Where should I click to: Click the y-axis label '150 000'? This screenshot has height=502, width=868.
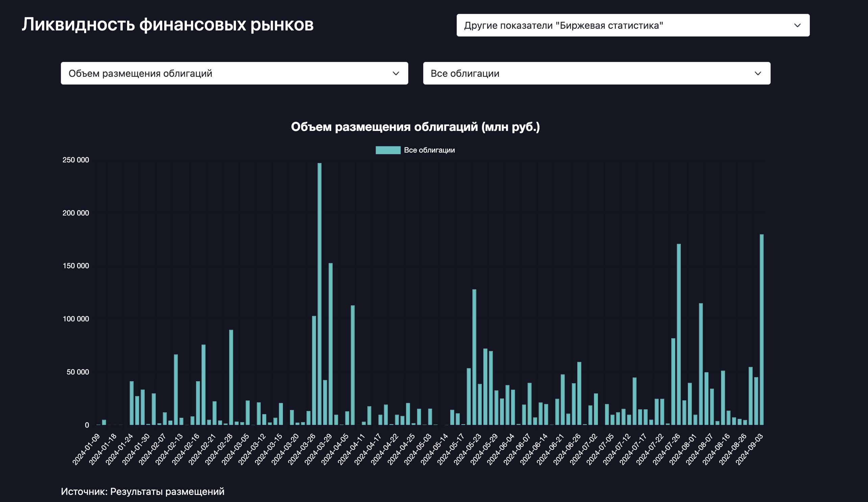tap(75, 266)
